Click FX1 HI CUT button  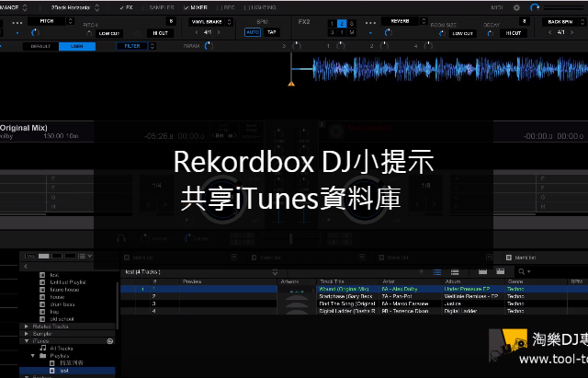pyautogui.click(x=160, y=33)
